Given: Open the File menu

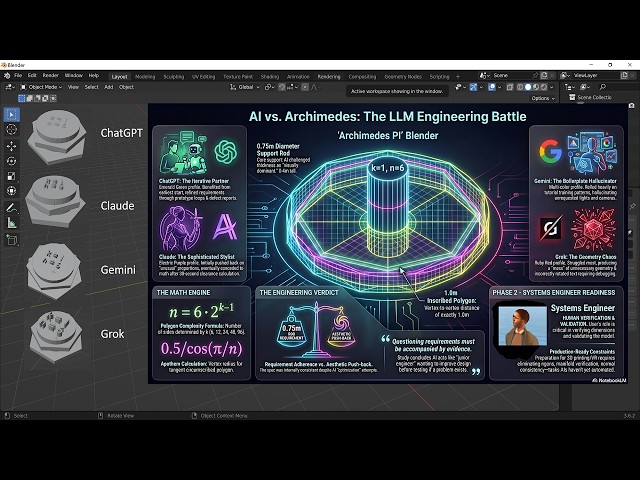Looking at the screenshot, I should click(18, 76).
